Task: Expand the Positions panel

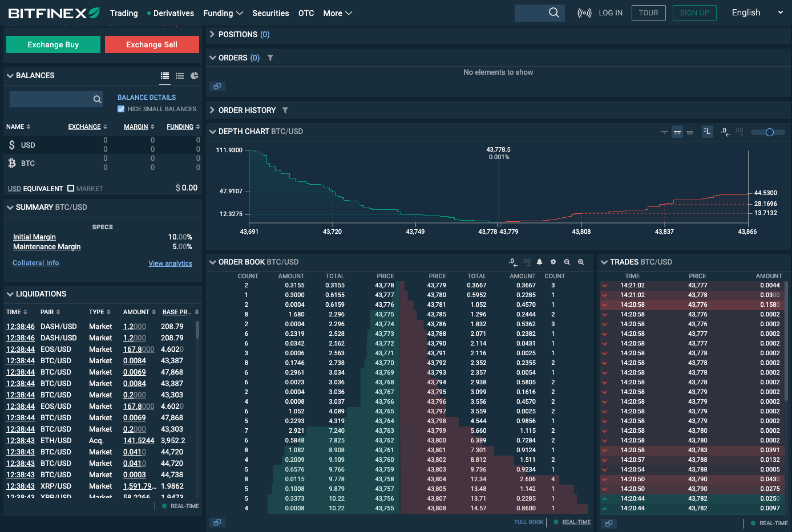Action: pyautogui.click(x=212, y=34)
